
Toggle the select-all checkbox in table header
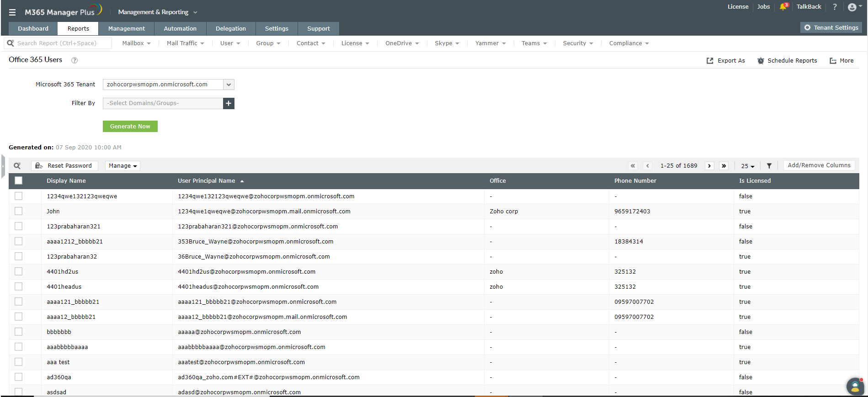click(x=18, y=180)
